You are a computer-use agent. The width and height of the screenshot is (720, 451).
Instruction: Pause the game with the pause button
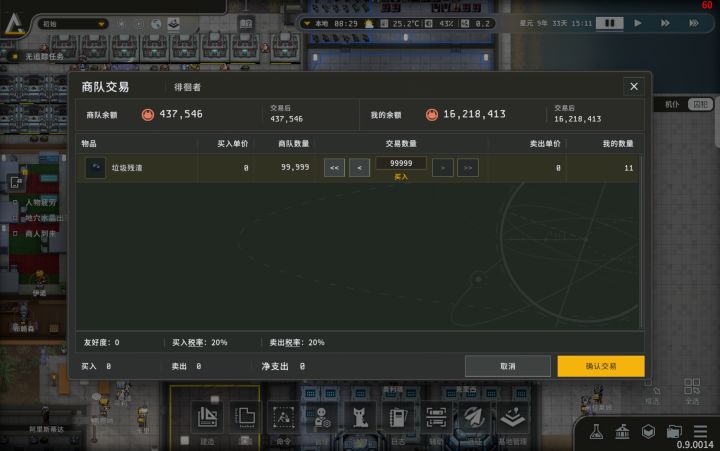tap(609, 23)
